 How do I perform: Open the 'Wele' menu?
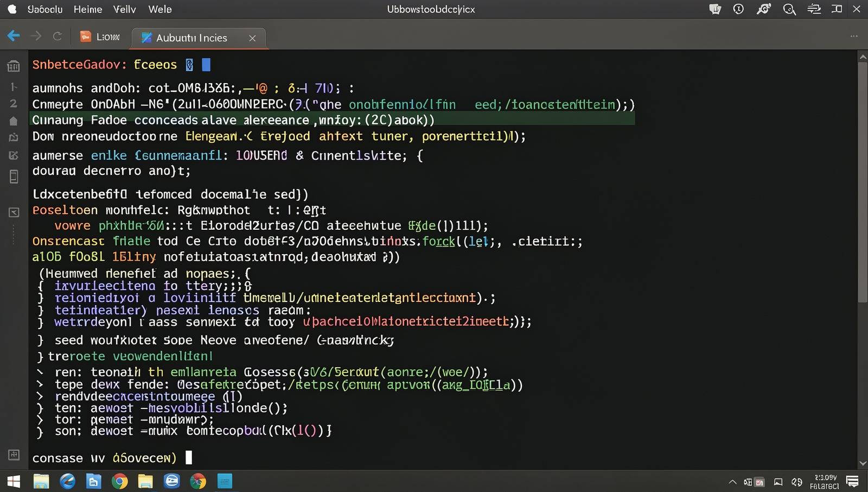click(x=160, y=9)
